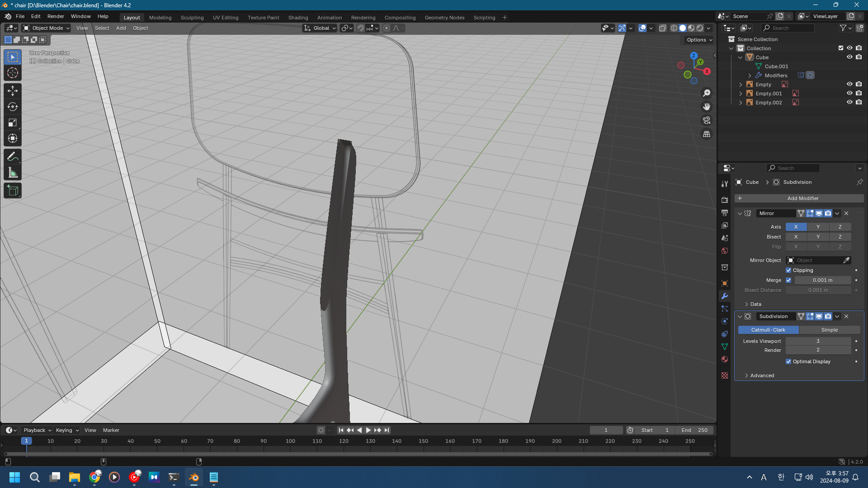Image resolution: width=868 pixels, height=488 pixels.
Task: Hide the Cube object with its eye icon
Action: [x=849, y=57]
